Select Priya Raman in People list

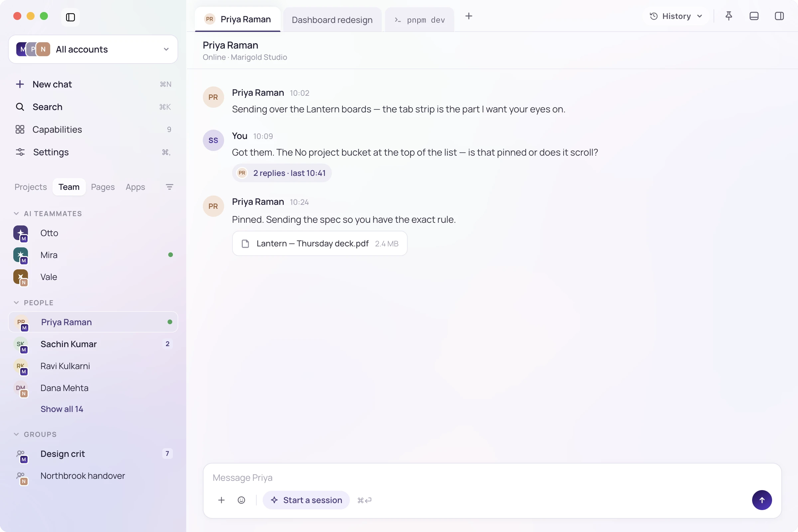93,322
